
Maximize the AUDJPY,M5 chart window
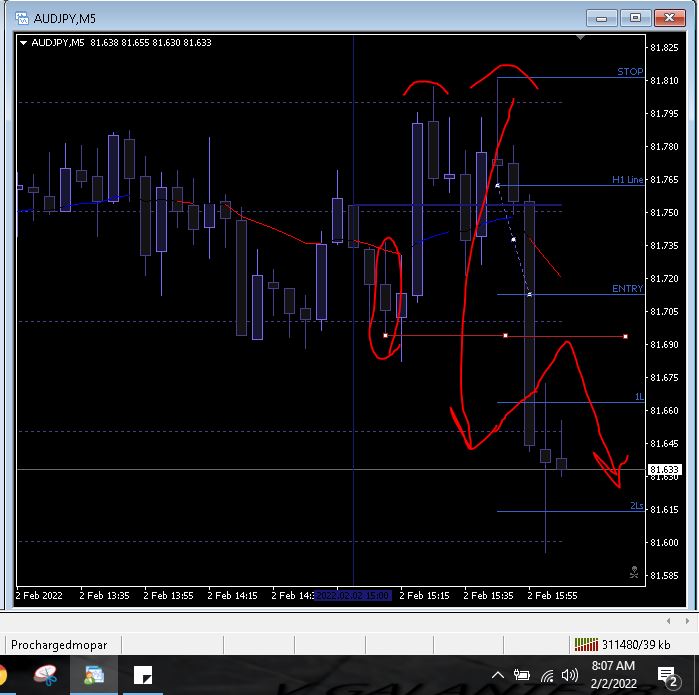coord(635,18)
